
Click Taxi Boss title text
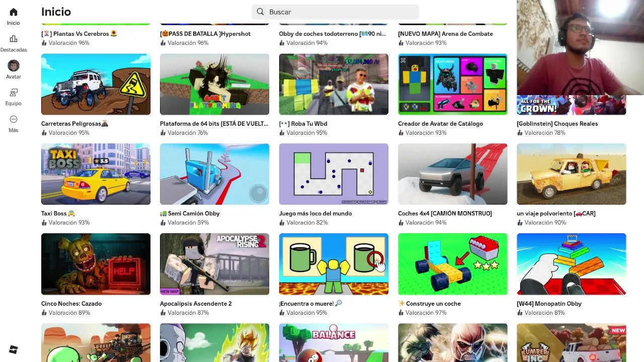click(x=58, y=213)
